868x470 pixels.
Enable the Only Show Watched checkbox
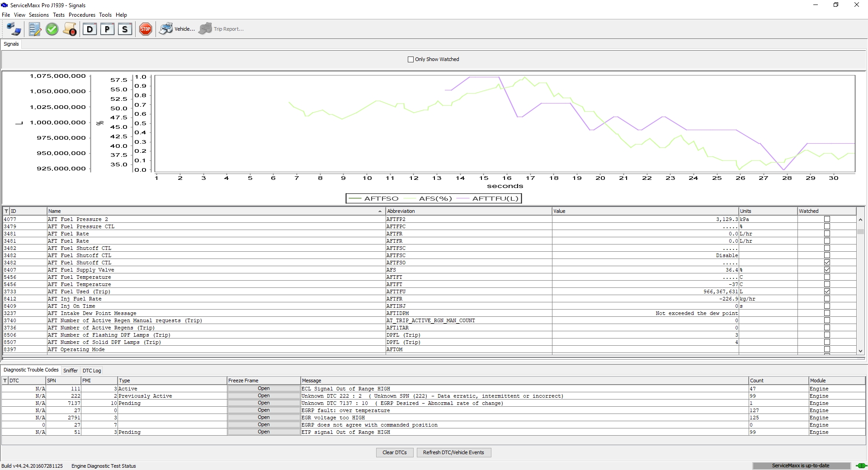(x=410, y=59)
